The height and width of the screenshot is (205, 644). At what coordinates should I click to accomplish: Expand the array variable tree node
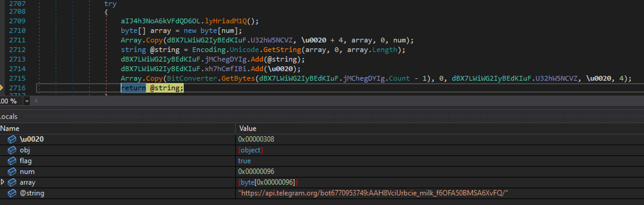coord(3,182)
